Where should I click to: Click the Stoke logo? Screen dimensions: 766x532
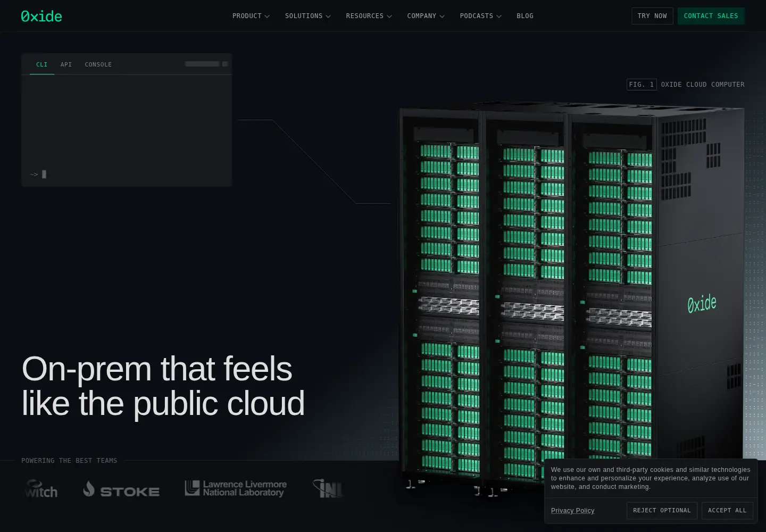pos(121,489)
